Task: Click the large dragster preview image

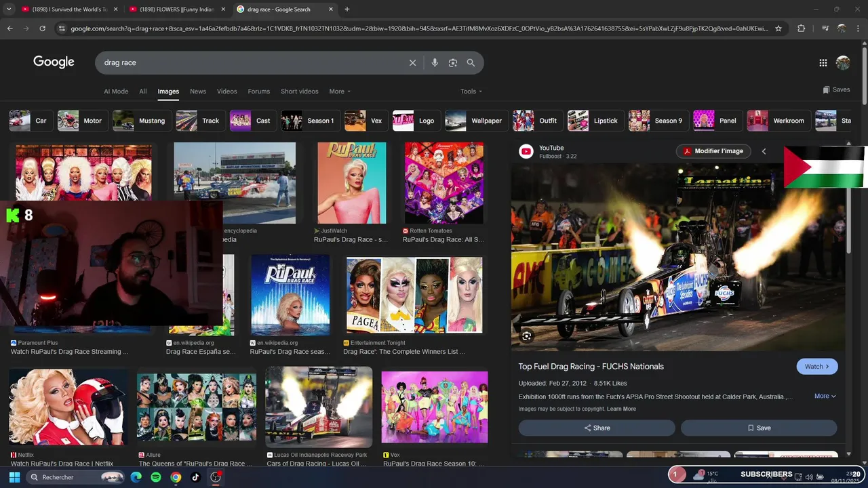Action: [678, 257]
